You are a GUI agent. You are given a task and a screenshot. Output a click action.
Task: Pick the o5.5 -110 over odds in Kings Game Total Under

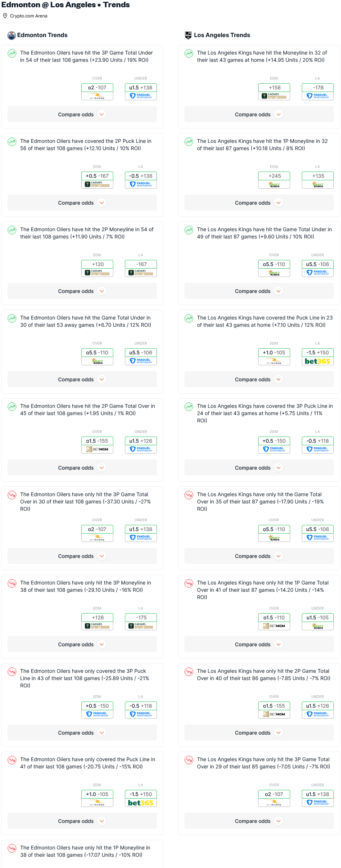274,264
